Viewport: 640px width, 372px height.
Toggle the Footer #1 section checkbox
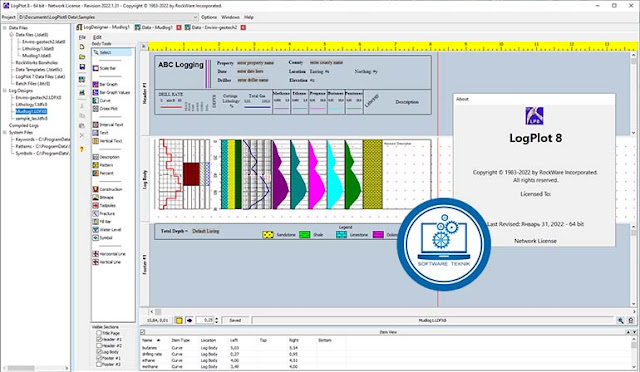pos(99,358)
